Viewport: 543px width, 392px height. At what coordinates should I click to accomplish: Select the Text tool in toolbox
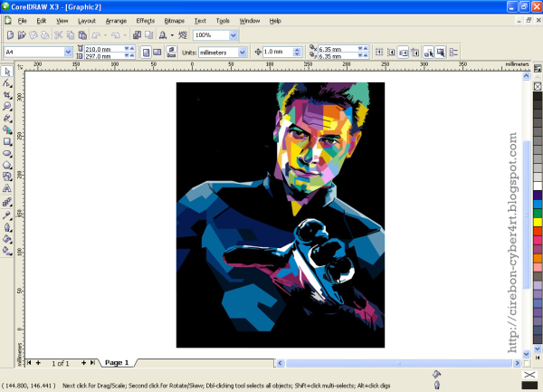[x=7, y=188]
